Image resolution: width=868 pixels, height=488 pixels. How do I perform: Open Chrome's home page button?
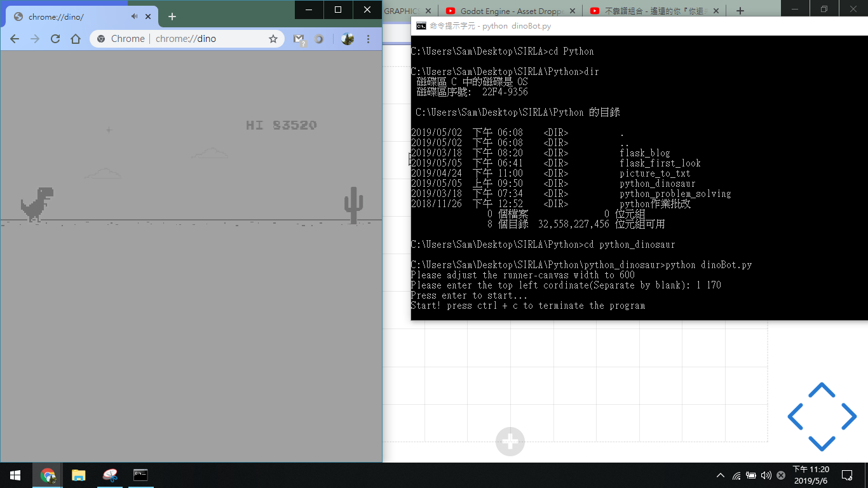76,39
